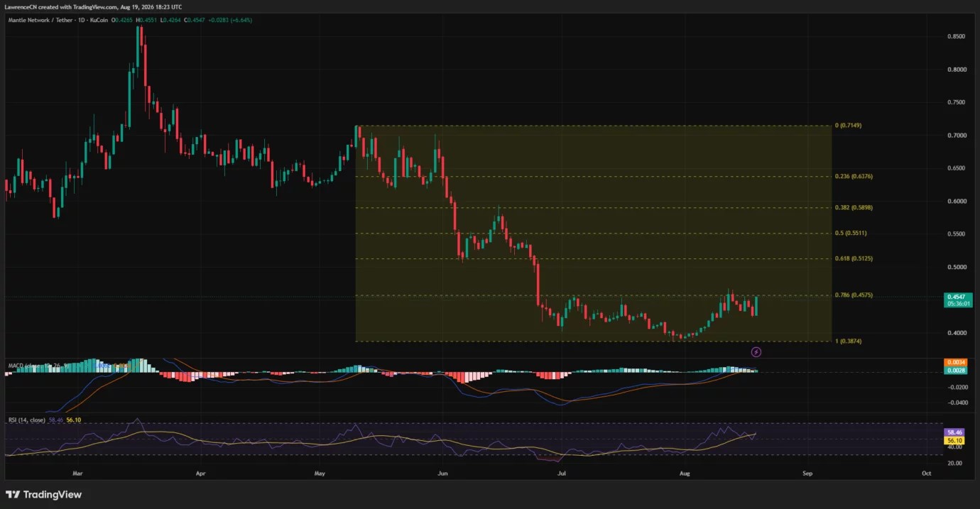Click the 20.00 RSI axis label
980x509 pixels.
coord(954,463)
